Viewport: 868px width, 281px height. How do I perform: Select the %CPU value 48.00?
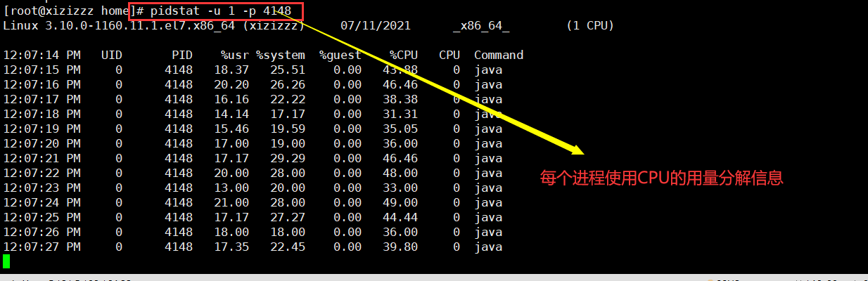click(x=400, y=173)
